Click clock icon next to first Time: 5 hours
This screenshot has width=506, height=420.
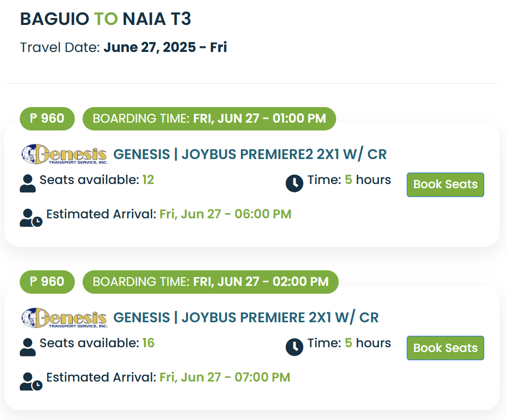click(295, 183)
